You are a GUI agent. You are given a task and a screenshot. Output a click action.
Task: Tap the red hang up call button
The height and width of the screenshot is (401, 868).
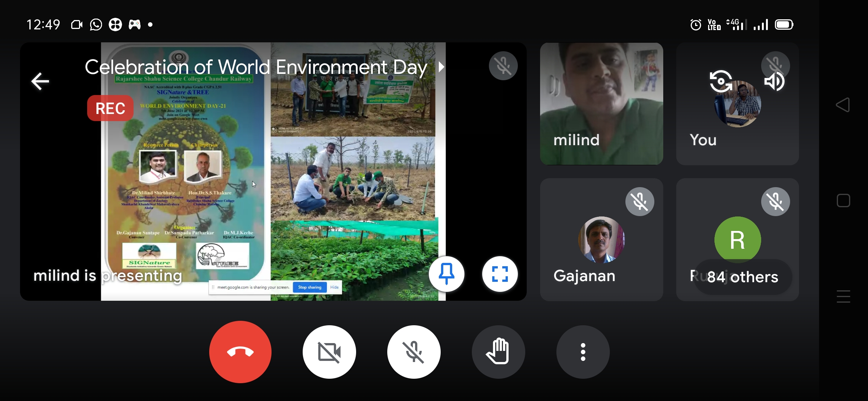tap(240, 352)
